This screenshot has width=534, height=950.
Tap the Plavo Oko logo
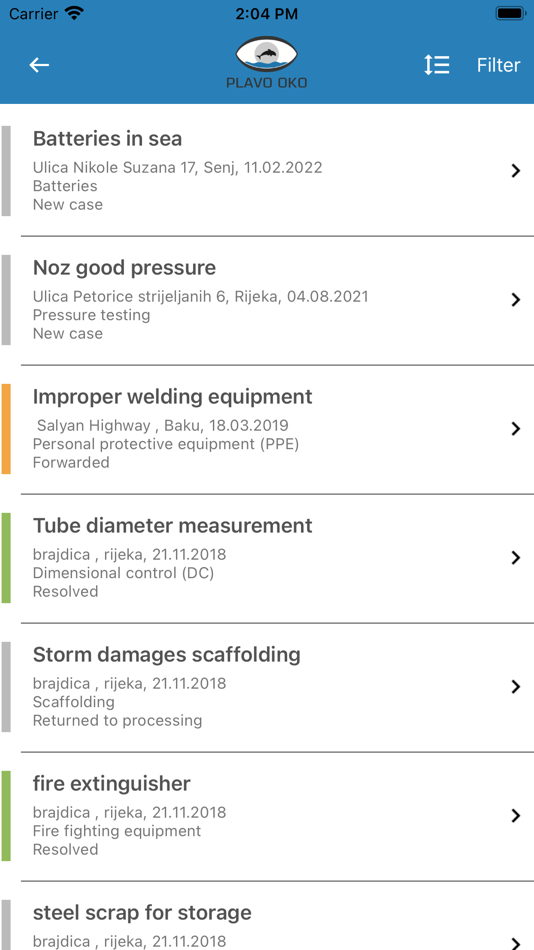[x=267, y=62]
